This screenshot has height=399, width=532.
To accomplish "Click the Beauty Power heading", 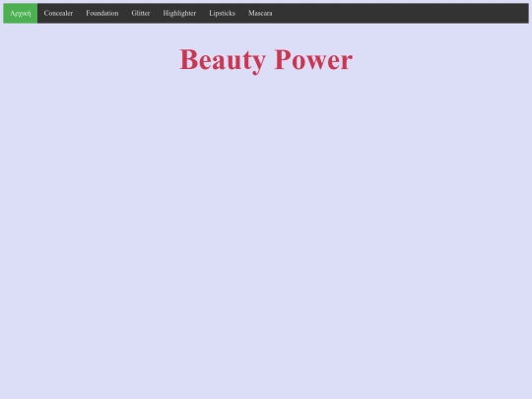I will [266, 60].
